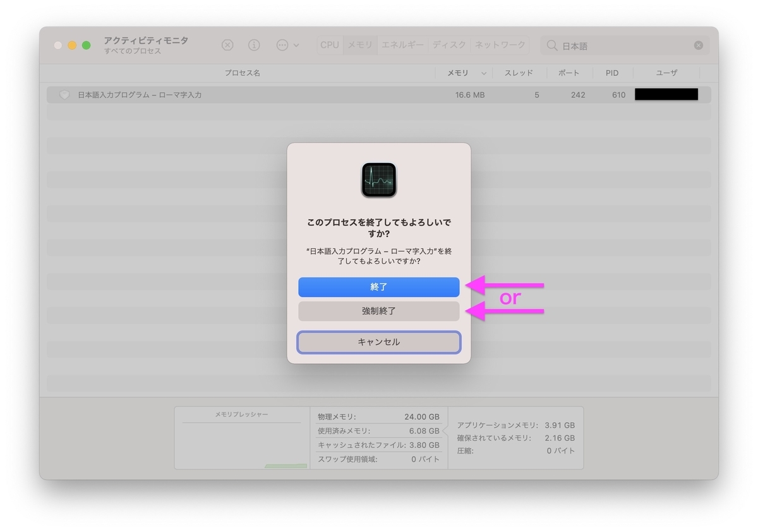Click the green zoom window button
The height and width of the screenshot is (532, 758).
coord(87,45)
